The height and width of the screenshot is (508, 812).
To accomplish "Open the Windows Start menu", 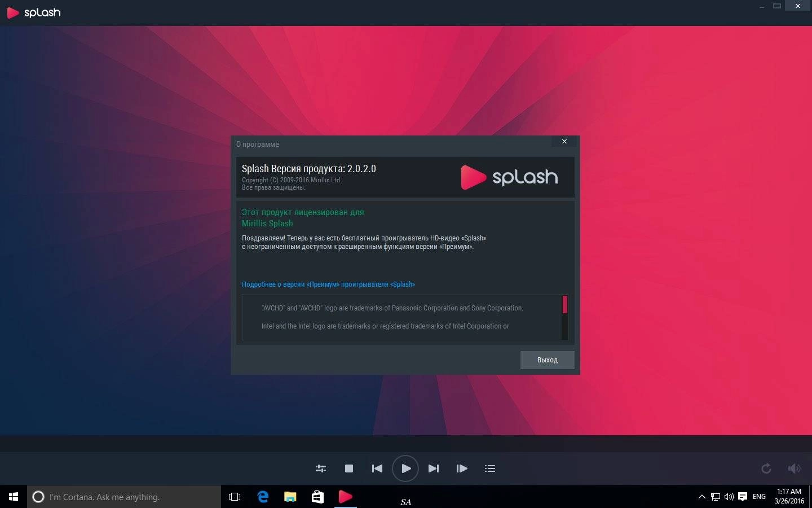I will [x=14, y=497].
